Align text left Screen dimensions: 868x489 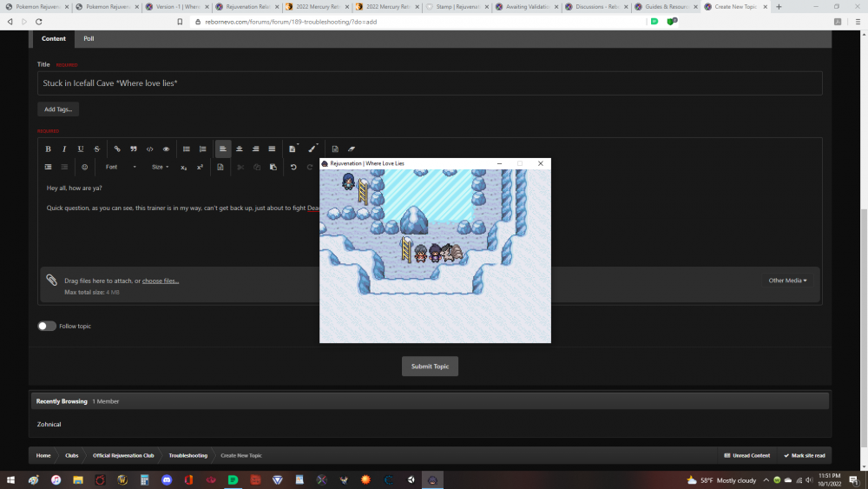tap(223, 149)
